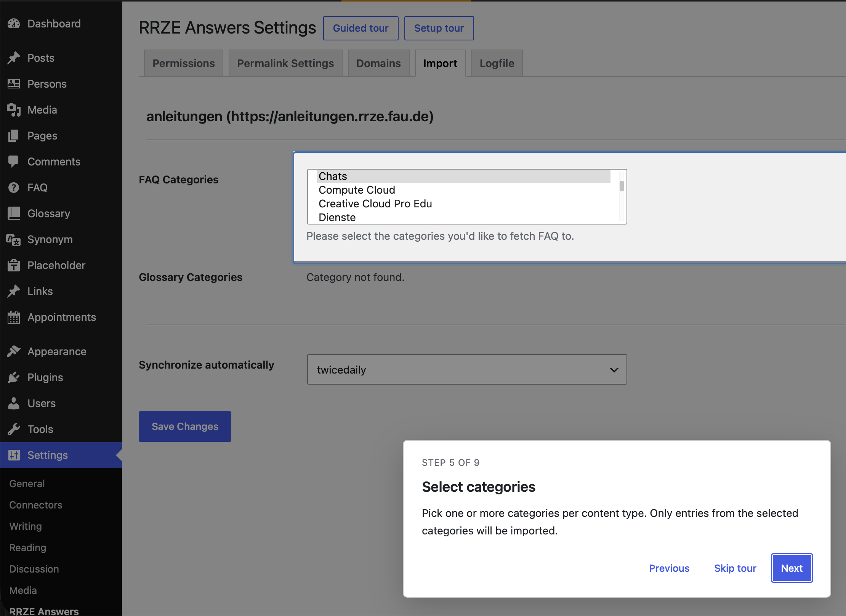Open the Glossary menu label
This screenshot has width=846, height=616.
[49, 213]
